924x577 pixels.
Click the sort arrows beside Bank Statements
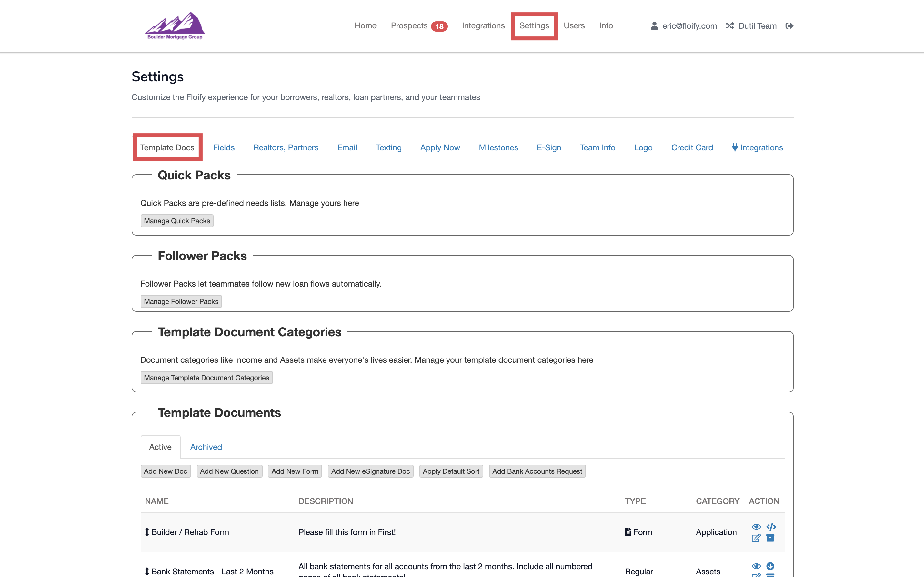click(x=147, y=571)
